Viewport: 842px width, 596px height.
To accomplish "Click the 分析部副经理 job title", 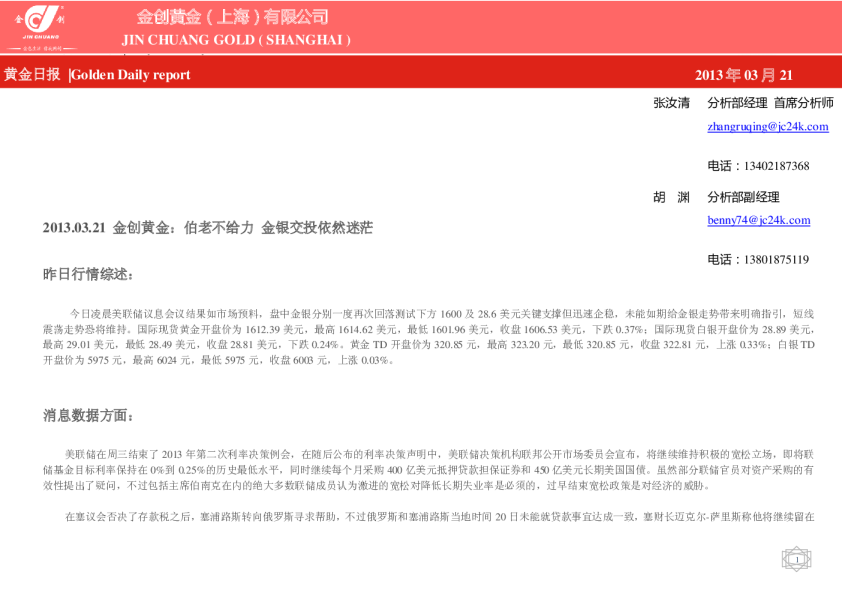I will tap(743, 197).
